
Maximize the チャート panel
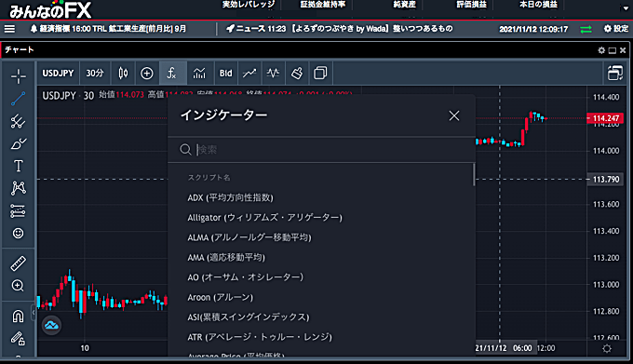613,50
